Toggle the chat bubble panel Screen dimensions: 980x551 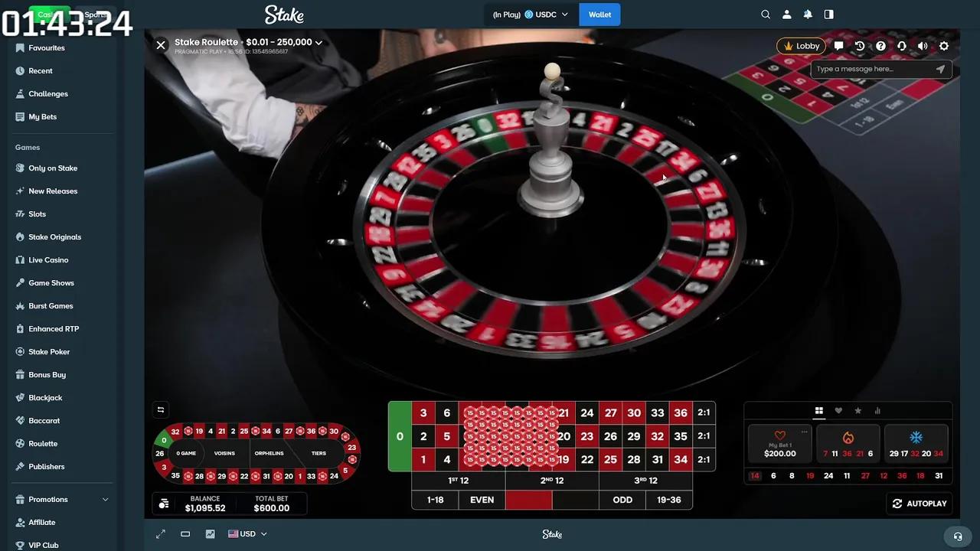[x=839, y=46]
